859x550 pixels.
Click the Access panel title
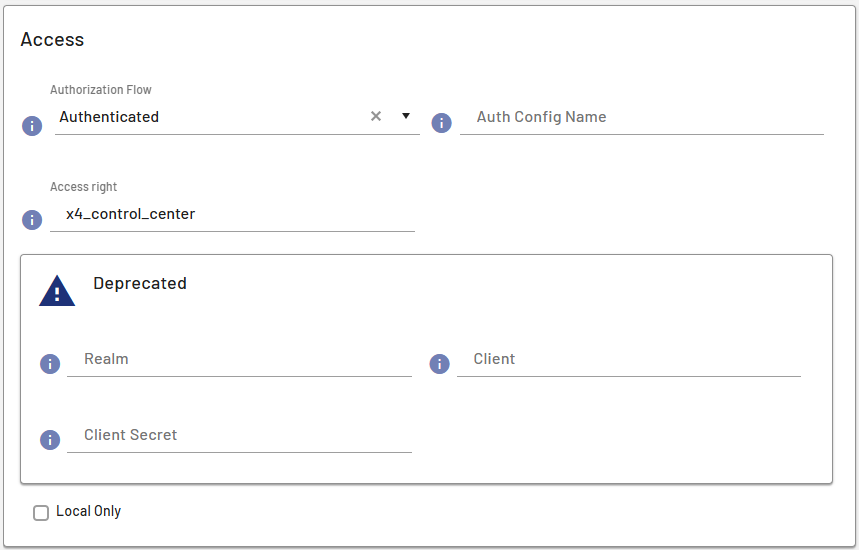(x=52, y=40)
